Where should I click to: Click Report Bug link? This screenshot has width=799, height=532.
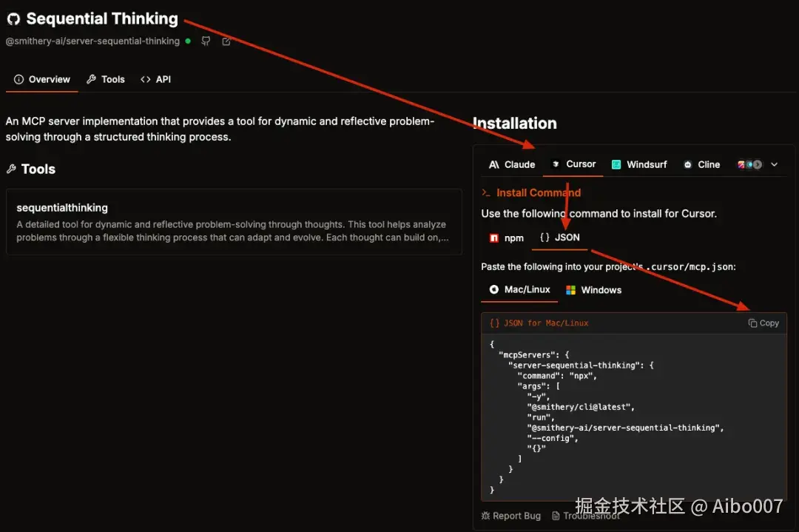[x=510, y=516]
